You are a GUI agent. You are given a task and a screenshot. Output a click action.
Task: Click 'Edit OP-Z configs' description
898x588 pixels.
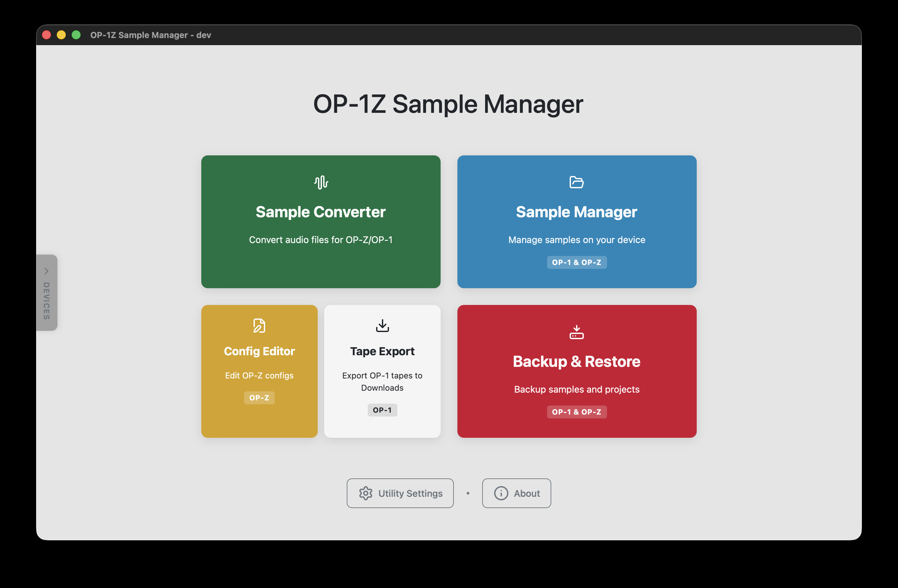(x=259, y=376)
